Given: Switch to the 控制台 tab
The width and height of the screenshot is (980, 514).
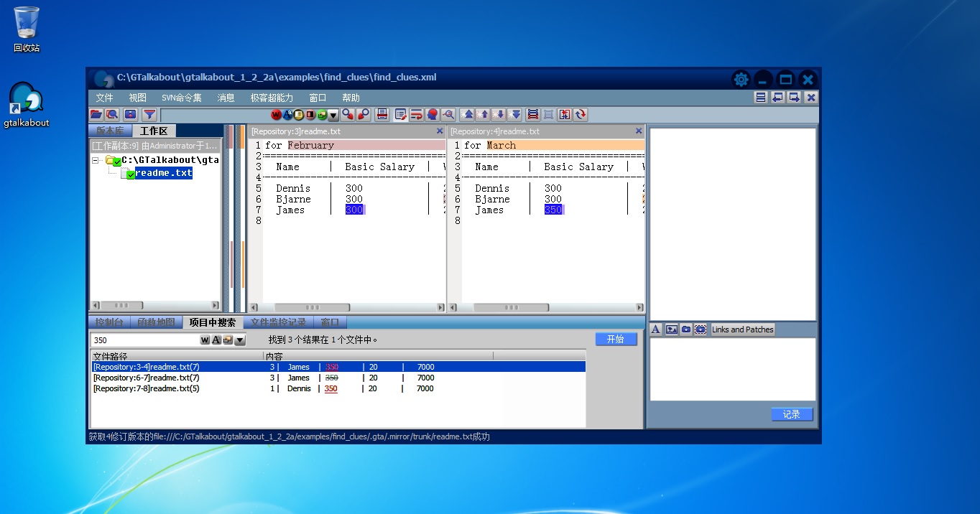Looking at the screenshot, I should [109, 322].
